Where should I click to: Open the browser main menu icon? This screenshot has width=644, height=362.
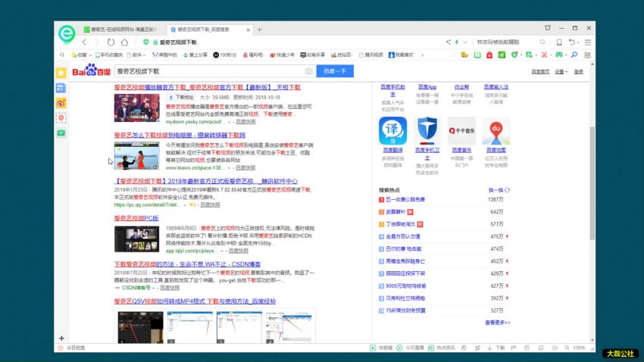point(588,42)
